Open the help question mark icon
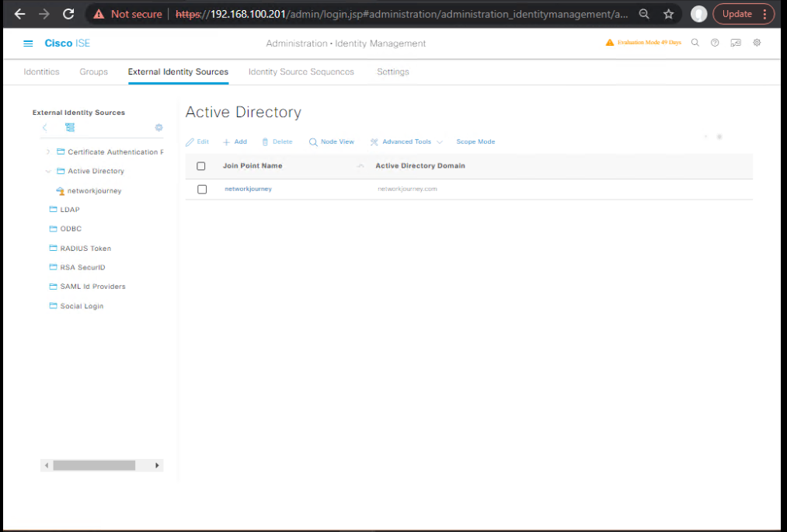Viewport: 787px width, 532px height. click(715, 43)
